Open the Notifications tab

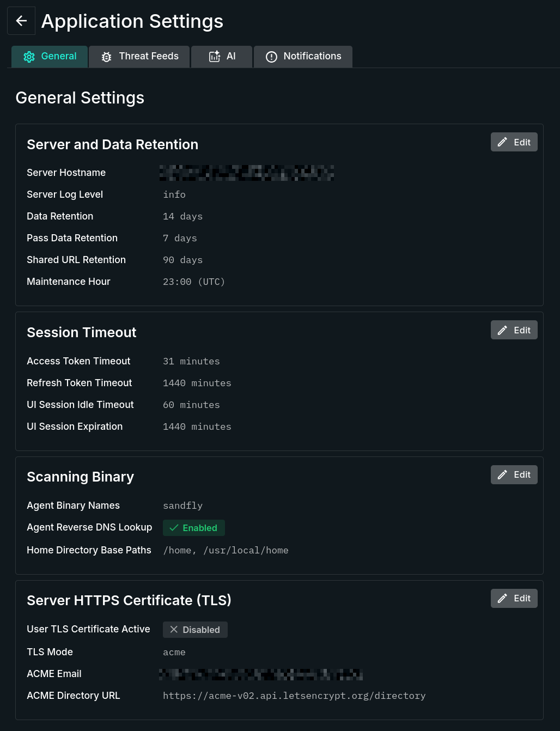click(x=303, y=57)
